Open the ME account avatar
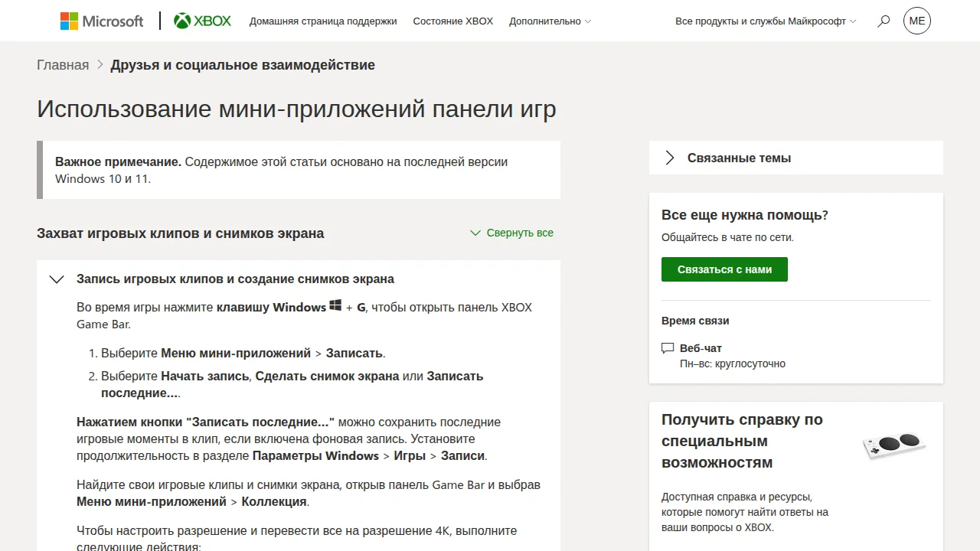This screenshot has width=980, height=551. point(917,21)
